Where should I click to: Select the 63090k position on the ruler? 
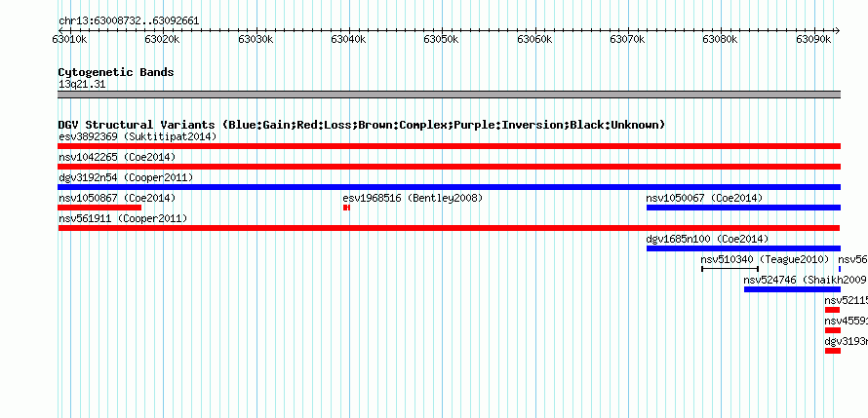813,40
